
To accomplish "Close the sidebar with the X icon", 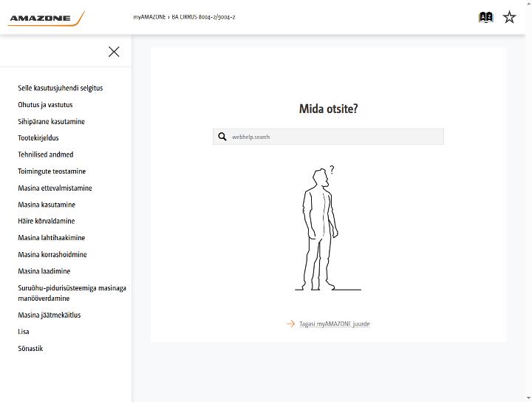I will (114, 52).
